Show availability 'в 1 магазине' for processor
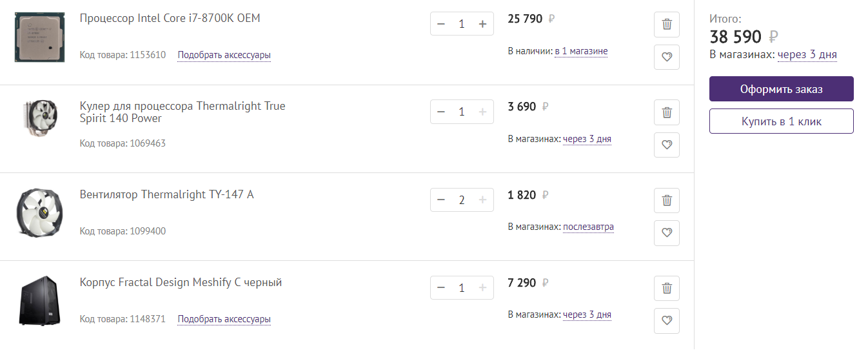Image resolution: width=868 pixels, height=350 pixels. (581, 52)
